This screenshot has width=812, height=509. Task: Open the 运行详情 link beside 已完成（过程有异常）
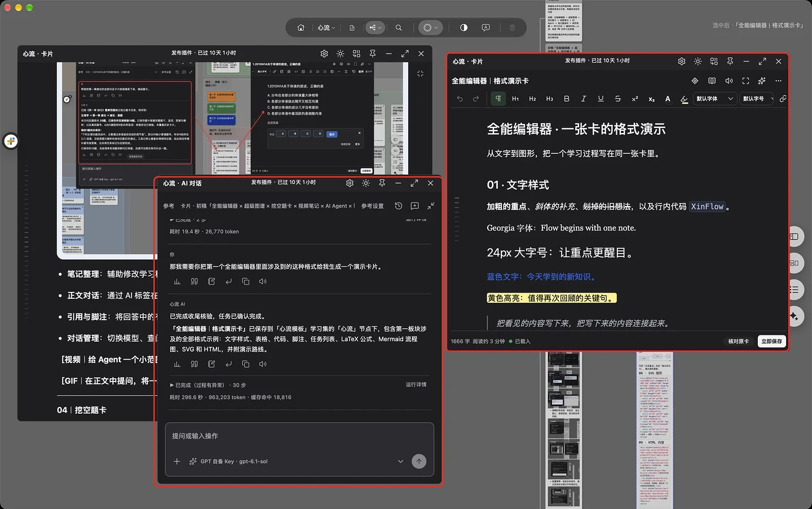(416, 384)
